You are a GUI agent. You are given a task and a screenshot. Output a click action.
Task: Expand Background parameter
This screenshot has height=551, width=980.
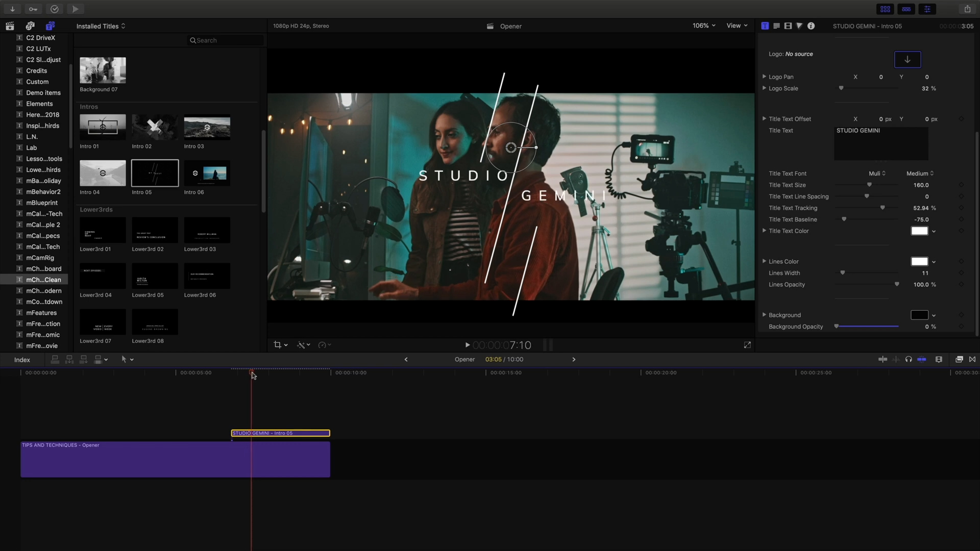point(764,315)
